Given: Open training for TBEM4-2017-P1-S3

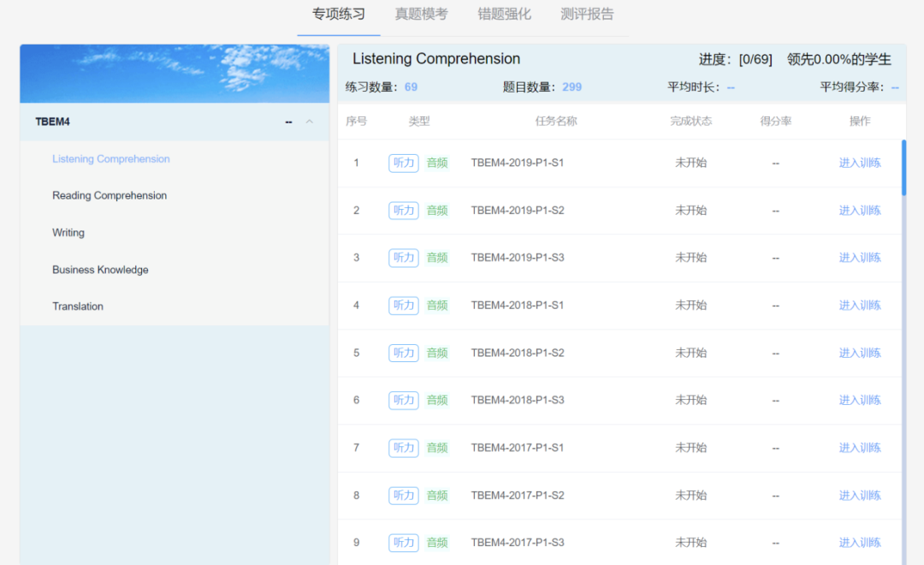Looking at the screenshot, I should 860,543.
